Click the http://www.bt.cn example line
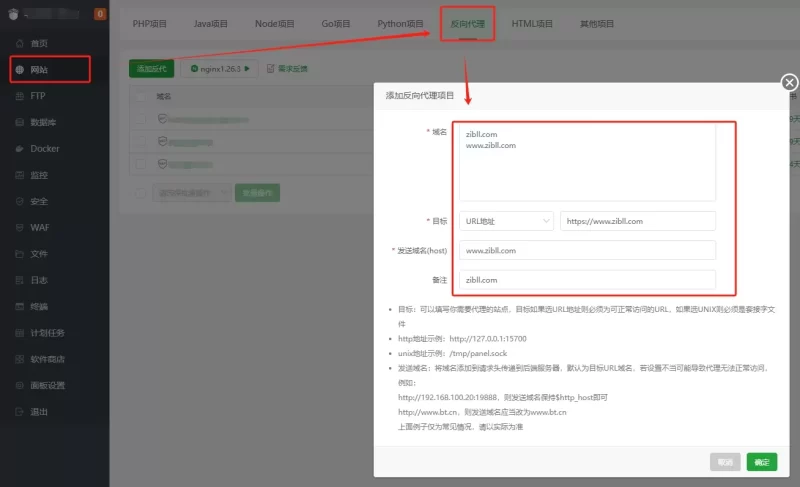 [x=482, y=412]
